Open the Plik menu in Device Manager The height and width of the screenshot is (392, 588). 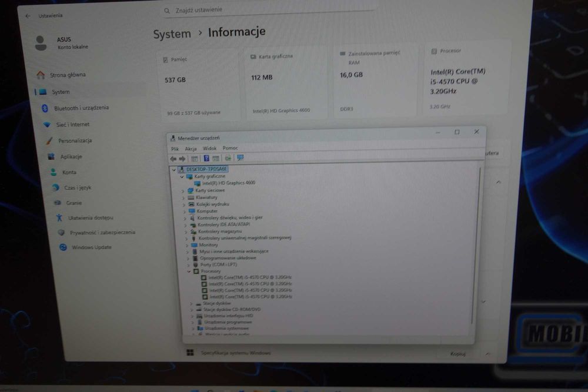pos(175,149)
